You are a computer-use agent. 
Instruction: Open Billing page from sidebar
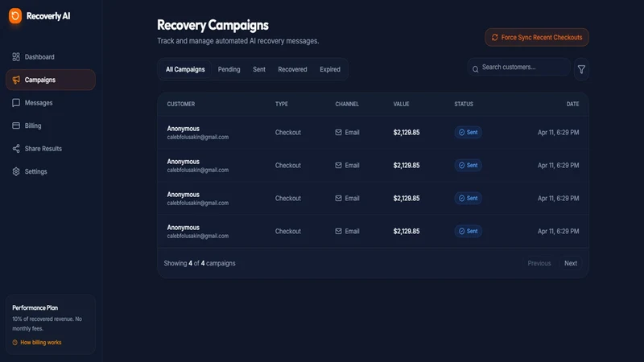point(51,125)
